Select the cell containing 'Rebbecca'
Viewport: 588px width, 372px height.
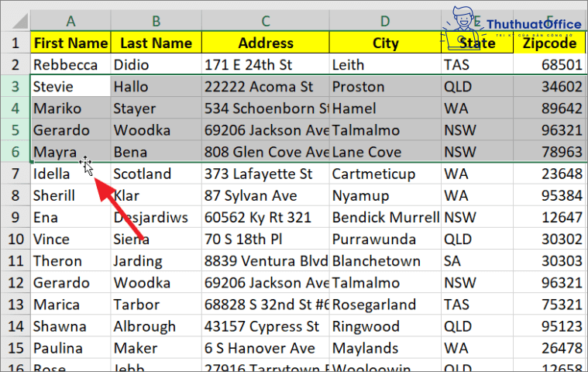70,65
